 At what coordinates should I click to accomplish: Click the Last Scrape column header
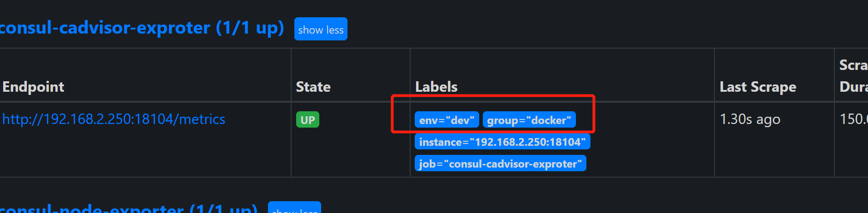click(x=758, y=87)
